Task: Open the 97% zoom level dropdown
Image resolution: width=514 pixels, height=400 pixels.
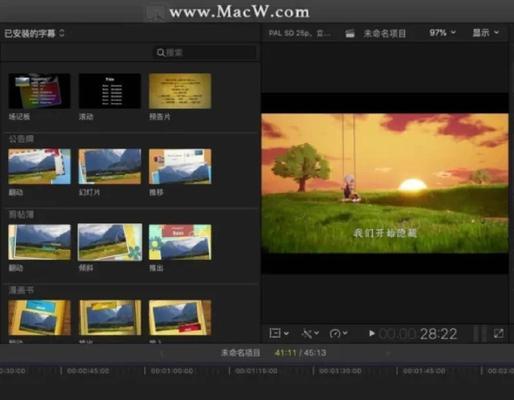Action: 442,33
